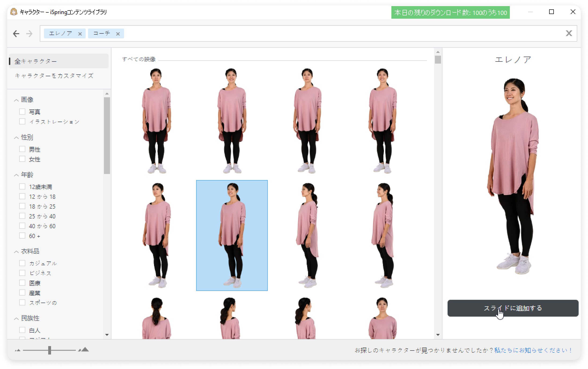Click the character app icon in title bar
Image resolution: width=588 pixels, height=369 pixels.
coord(14,12)
